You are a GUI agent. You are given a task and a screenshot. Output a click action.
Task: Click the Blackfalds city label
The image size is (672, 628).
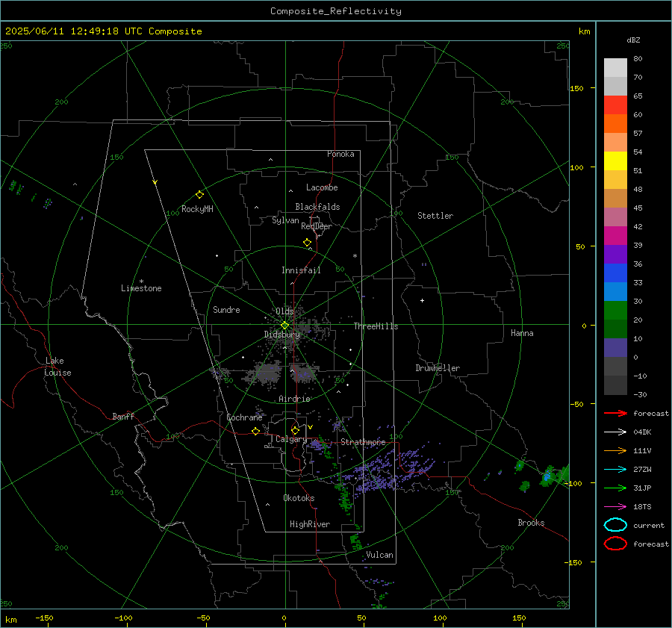(317, 207)
